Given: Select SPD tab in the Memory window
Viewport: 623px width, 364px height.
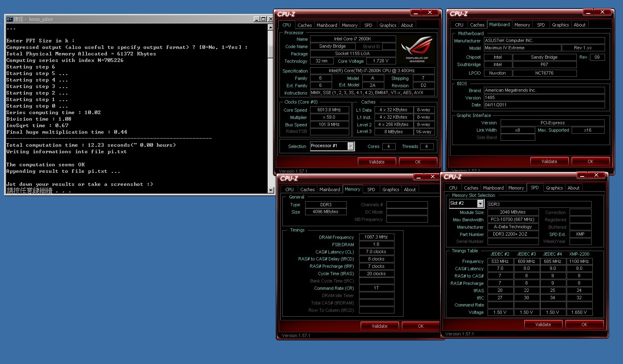Looking at the screenshot, I should (371, 190).
